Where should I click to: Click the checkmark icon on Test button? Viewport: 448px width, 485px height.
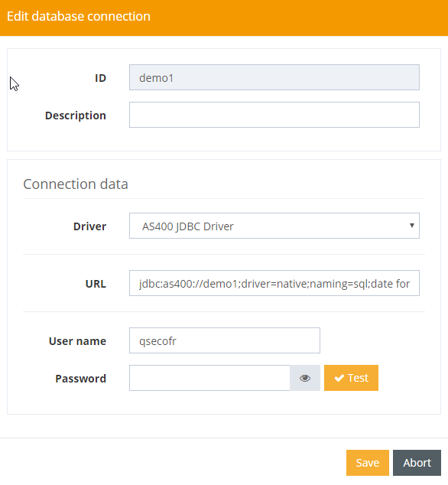(339, 378)
